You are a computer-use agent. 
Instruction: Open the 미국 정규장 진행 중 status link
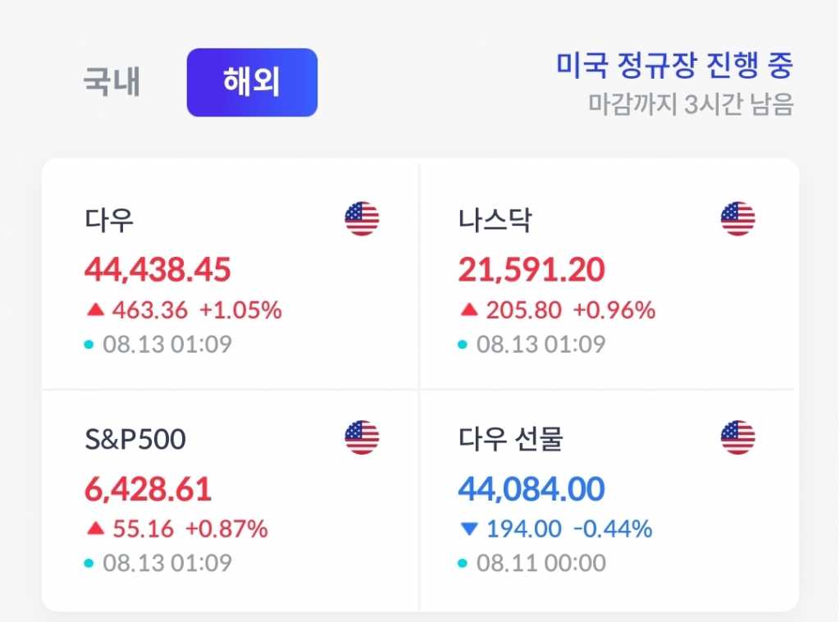click(x=674, y=66)
